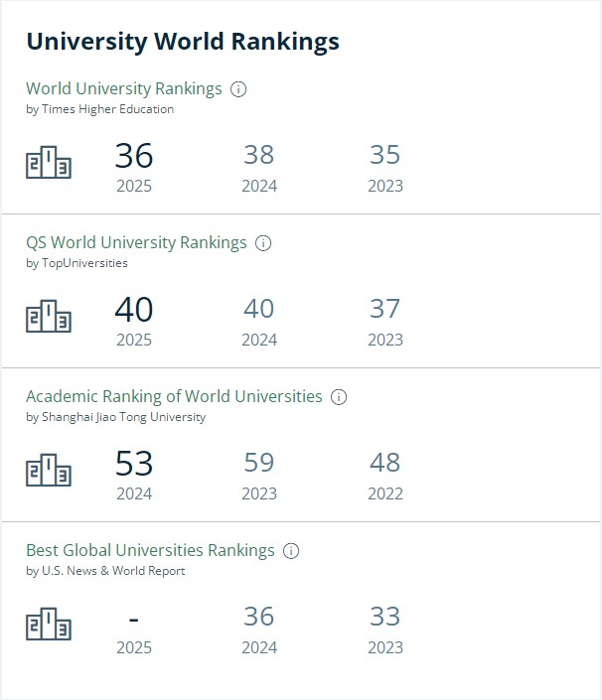
Task: Click podium icon in U.S. News row
Action: (49, 625)
